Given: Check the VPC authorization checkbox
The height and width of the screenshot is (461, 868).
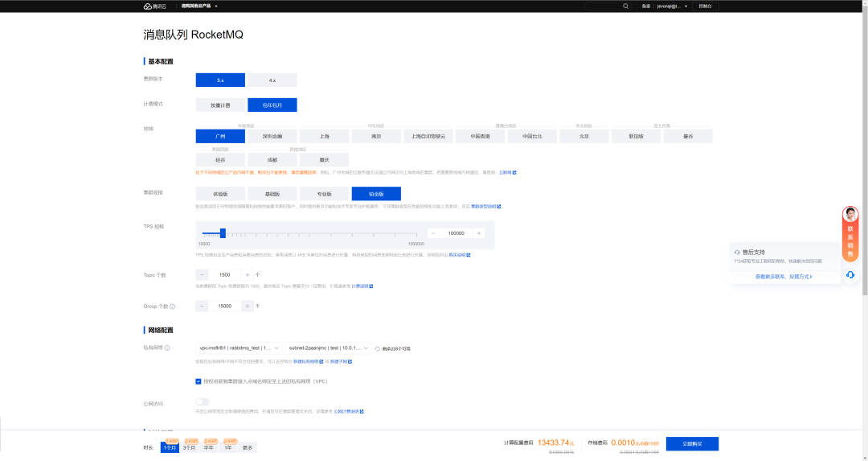Looking at the screenshot, I should coord(199,381).
